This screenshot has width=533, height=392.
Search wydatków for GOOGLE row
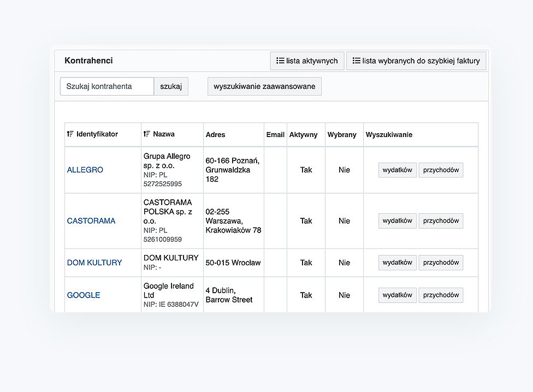click(x=398, y=295)
